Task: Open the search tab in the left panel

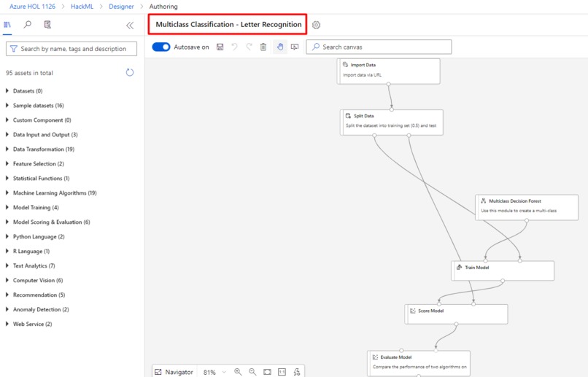Action: [28, 25]
